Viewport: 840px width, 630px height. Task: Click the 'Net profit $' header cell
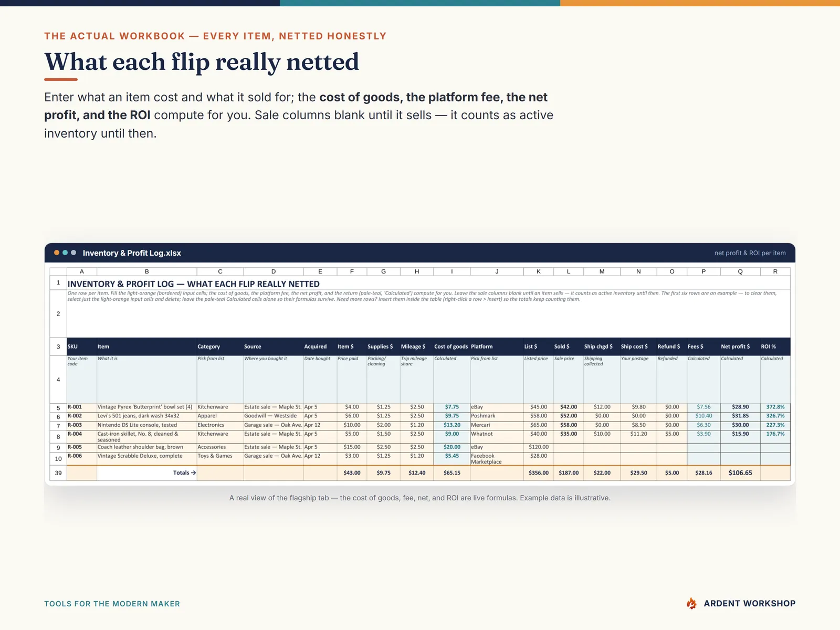pos(740,346)
